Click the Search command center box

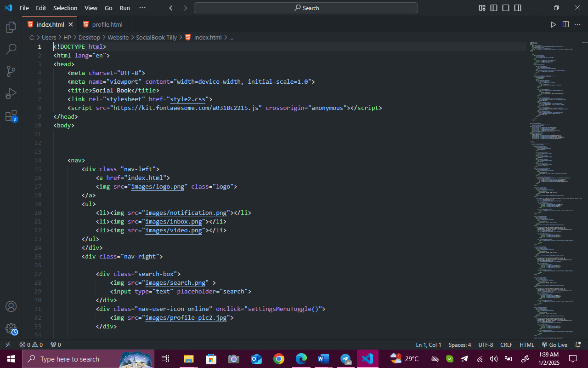coord(306,8)
